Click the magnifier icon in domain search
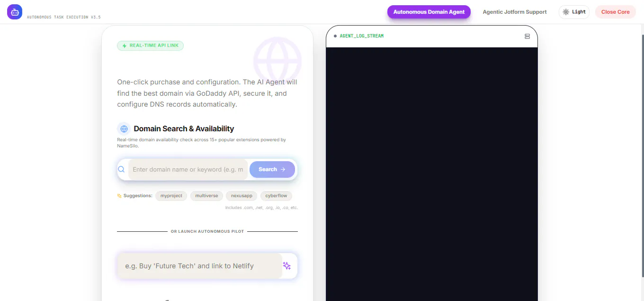 [x=122, y=169]
